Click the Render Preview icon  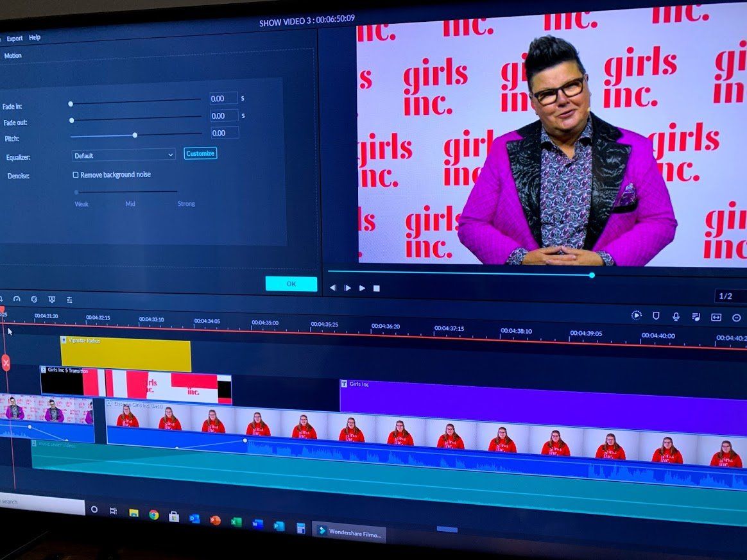click(x=636, y=315)
